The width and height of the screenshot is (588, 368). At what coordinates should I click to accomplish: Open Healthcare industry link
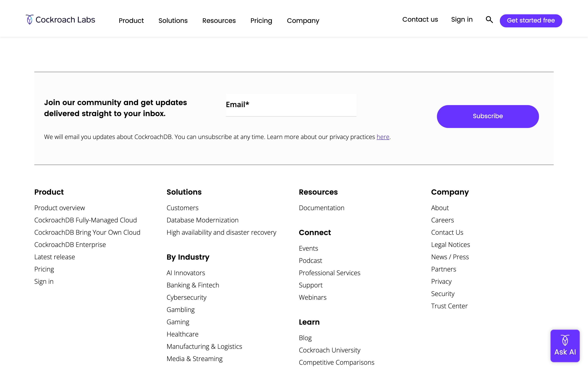(183, 334)
